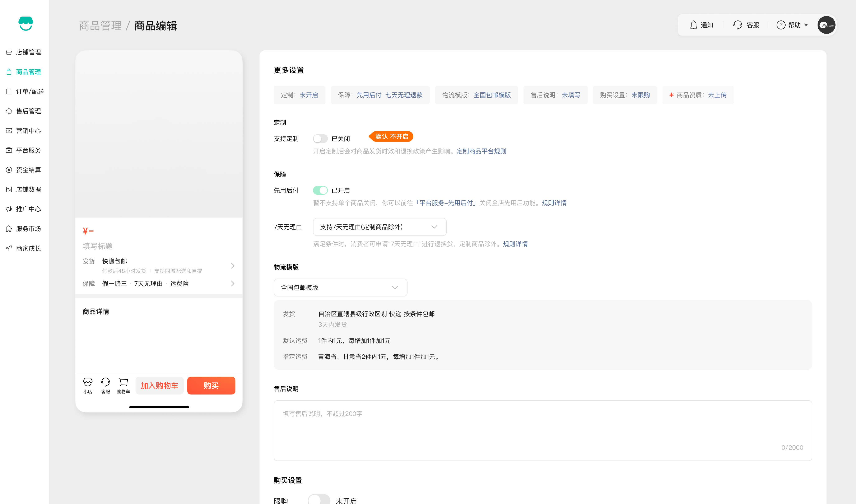Tap the 客服 headset icon in phone preview
The height and width of the screenshot is (504, 856).
coord(106,382)
